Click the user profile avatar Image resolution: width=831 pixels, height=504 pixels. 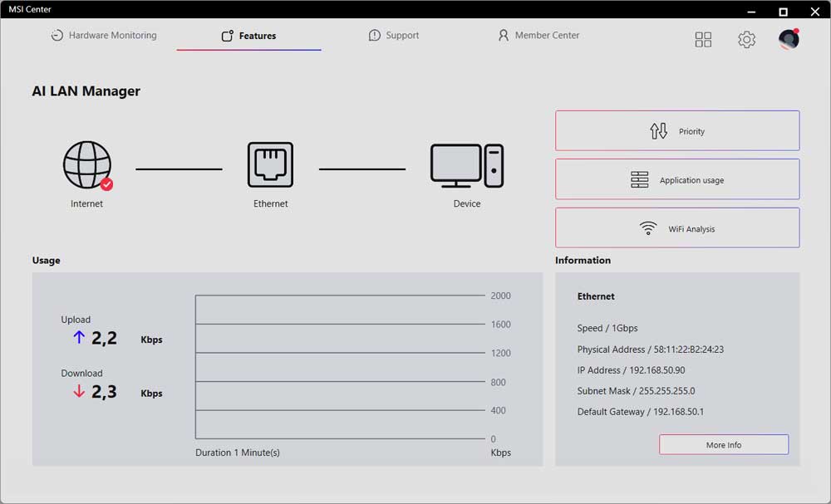pyautogui.click(x=788, y=39)
